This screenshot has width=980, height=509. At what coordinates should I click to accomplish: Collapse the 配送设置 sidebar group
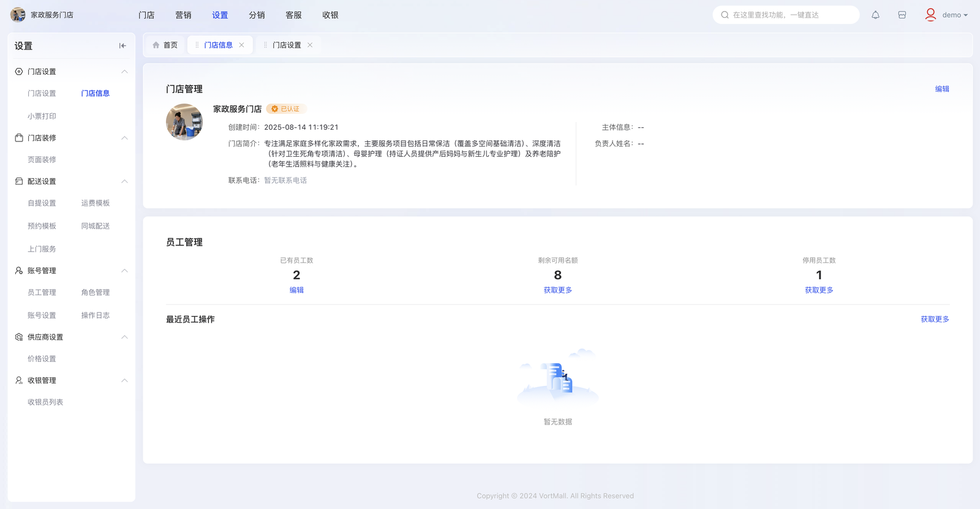124,181
